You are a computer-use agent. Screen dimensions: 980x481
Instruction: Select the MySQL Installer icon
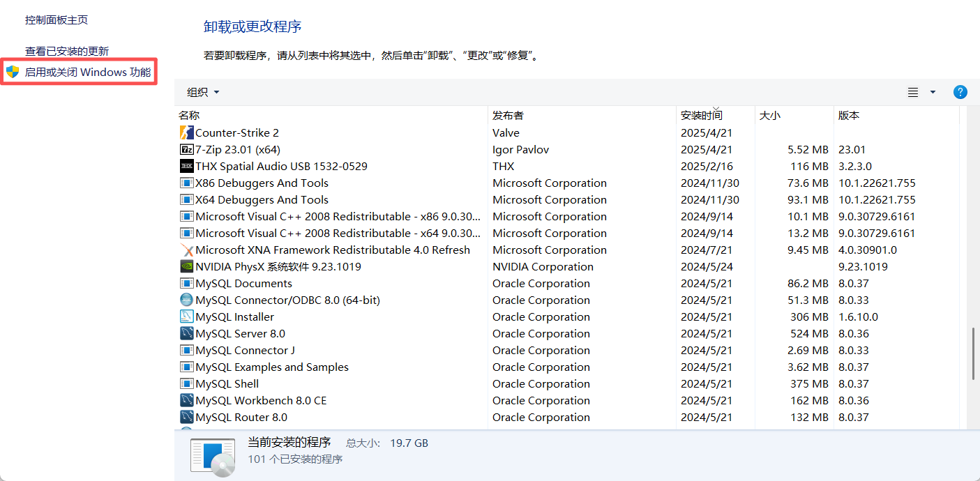(186, 316)
